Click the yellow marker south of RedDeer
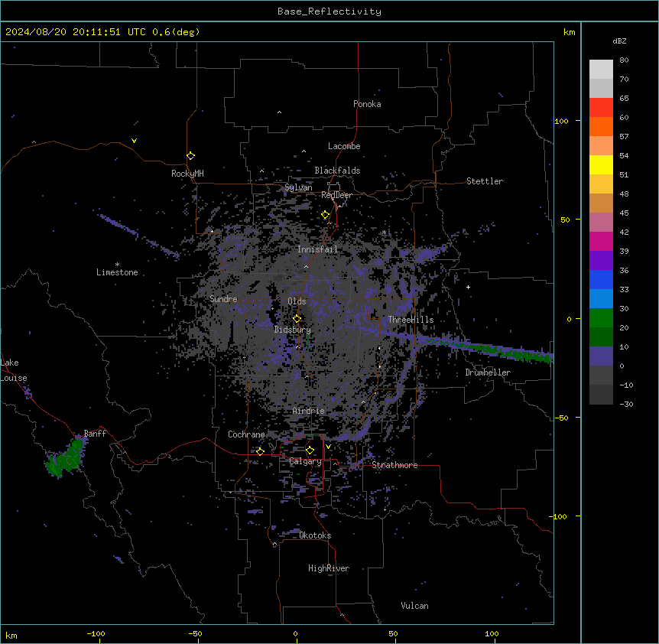Image resolution: width=659 pixels, height=644 pixels. [326, 215]
